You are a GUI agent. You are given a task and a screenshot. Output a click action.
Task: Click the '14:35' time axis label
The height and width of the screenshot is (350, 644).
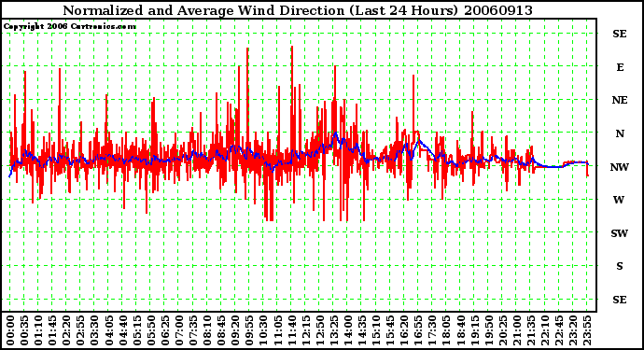(x=362, y=330)
